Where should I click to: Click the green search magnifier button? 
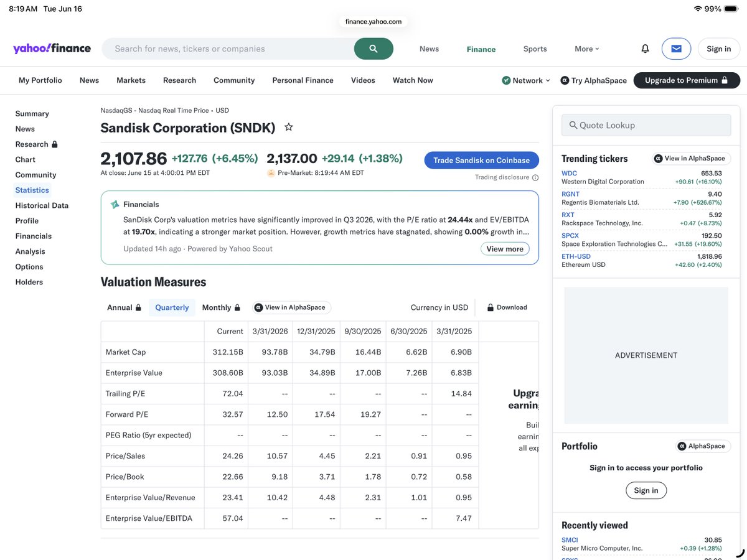tap(374, 49)
